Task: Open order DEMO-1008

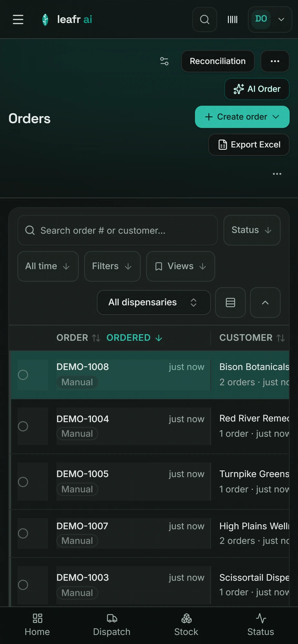Action: pos(83,367)
